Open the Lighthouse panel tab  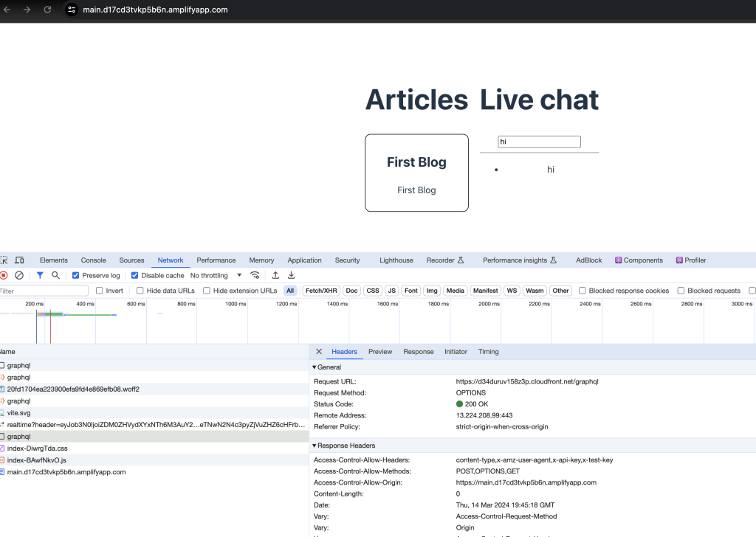396,260
